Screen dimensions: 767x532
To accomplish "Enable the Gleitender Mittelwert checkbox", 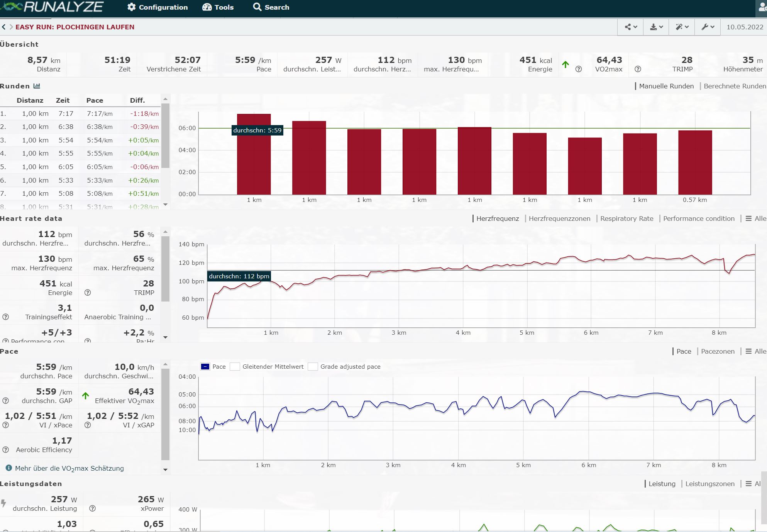I will (235, 367).
